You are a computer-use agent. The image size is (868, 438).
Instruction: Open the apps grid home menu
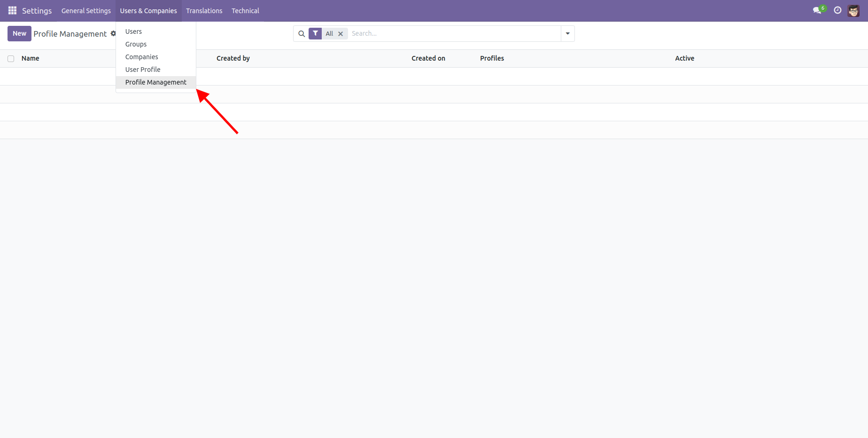[x=12, y=10]
